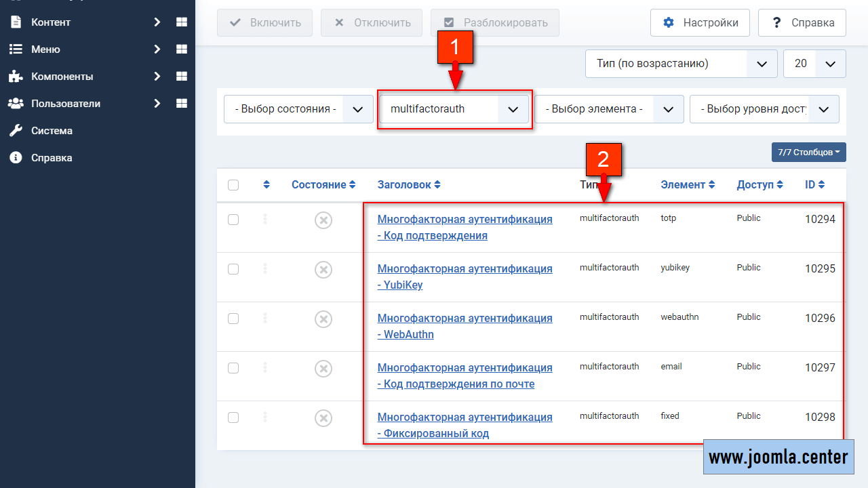
Task: Sort the table by the ID column header
Action: tap(814, 185)
